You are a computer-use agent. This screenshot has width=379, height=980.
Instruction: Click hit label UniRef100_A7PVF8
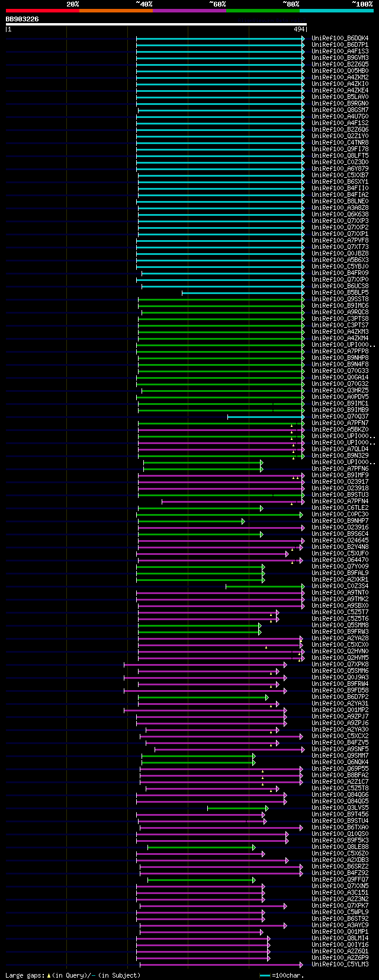point(340,240)
